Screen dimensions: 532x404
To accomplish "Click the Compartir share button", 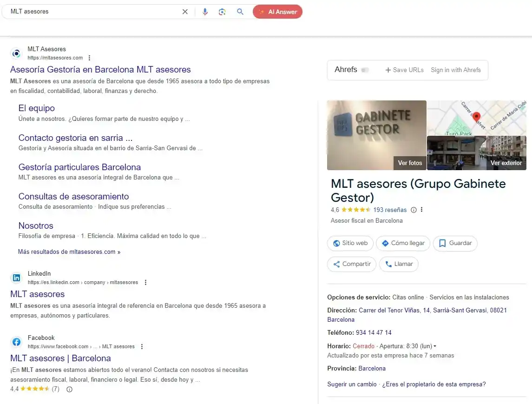I will click(x=352, y=264).
